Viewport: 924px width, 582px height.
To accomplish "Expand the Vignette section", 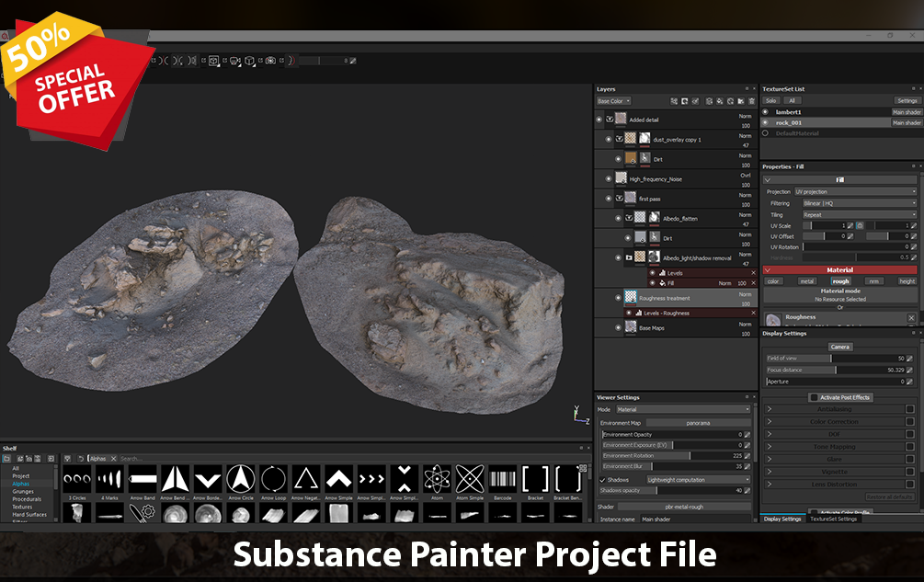I will click(769, 472).
